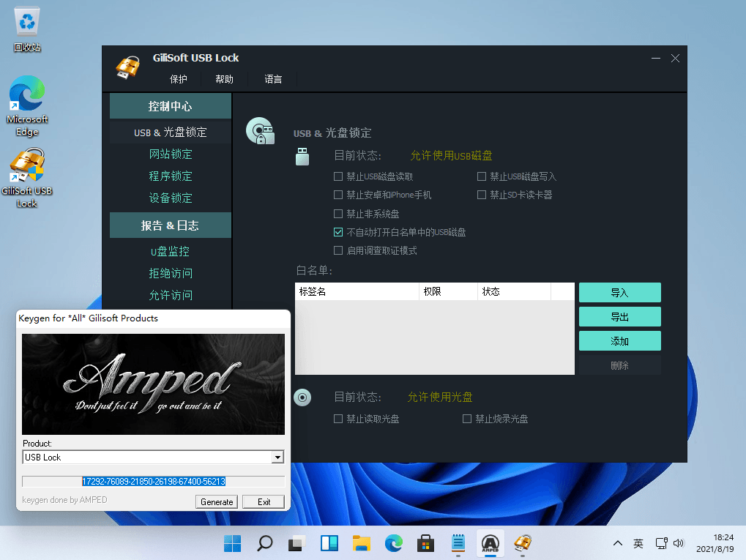Image resolution: width=746 pixels, height=560 pixels.
Task: Click 允许使用光盘 status text
Action: click(439, 397)
